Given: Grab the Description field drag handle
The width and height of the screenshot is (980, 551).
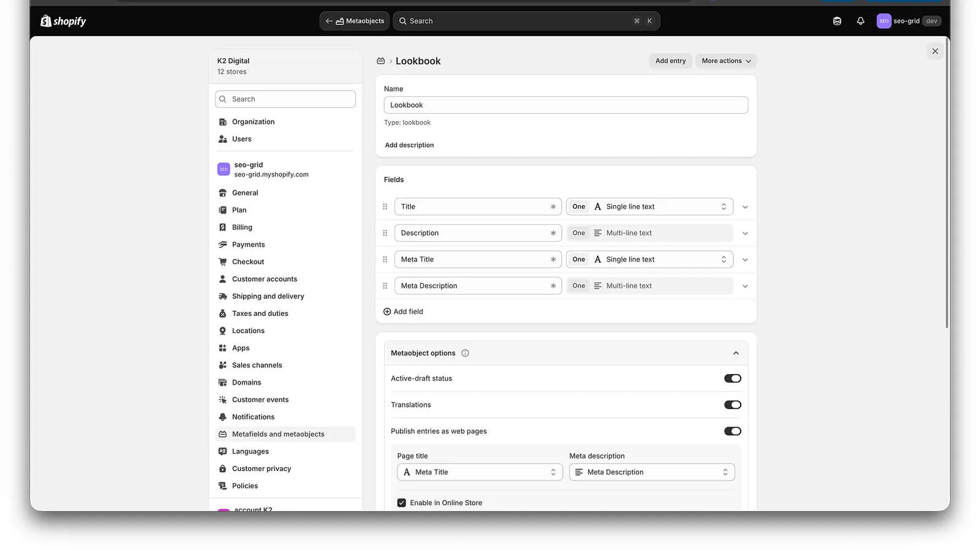Looking at the screenshot, I should pos(385,233).
